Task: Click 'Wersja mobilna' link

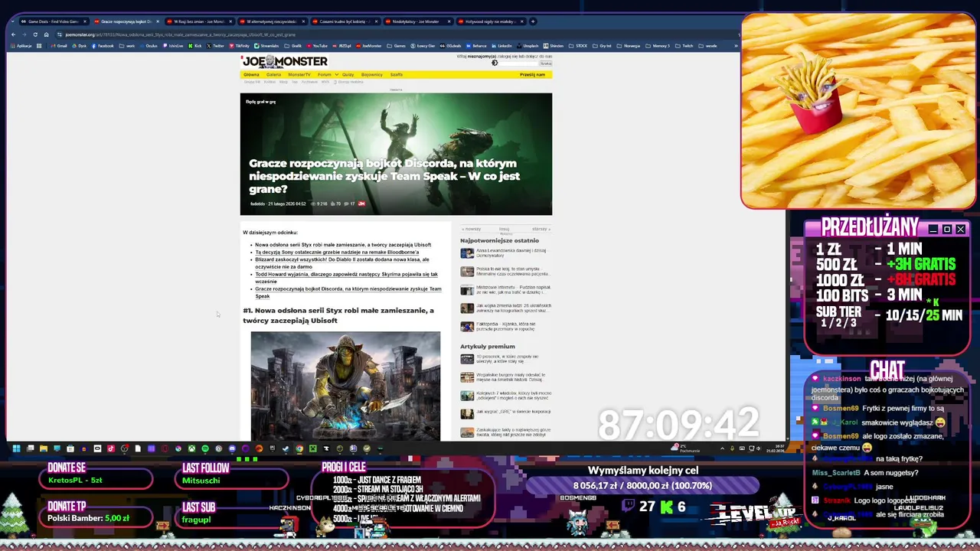Action: (350, 82)
